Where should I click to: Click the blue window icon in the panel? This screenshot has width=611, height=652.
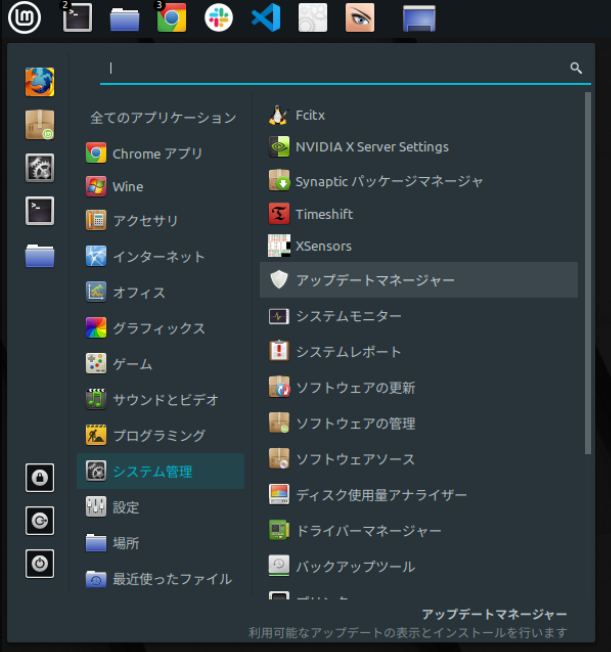click(419, 18)
